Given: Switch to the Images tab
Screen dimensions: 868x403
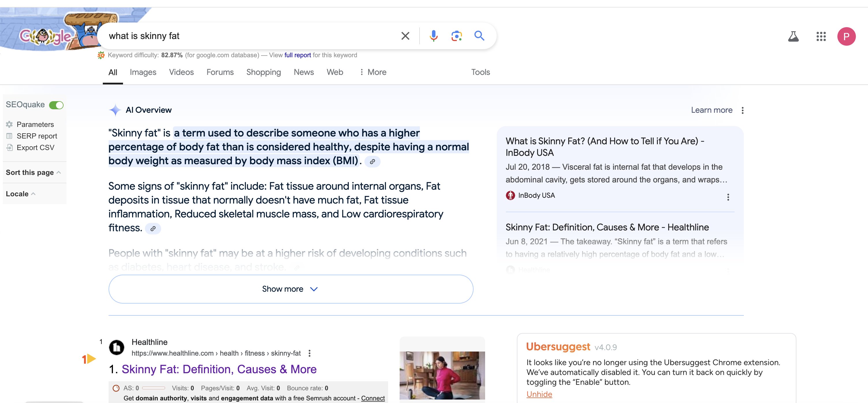Looking at the screenshot, I should tap(143, 72).
